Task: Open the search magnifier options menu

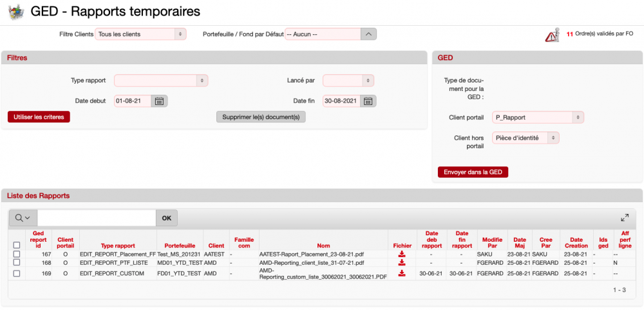Action: 23,218
